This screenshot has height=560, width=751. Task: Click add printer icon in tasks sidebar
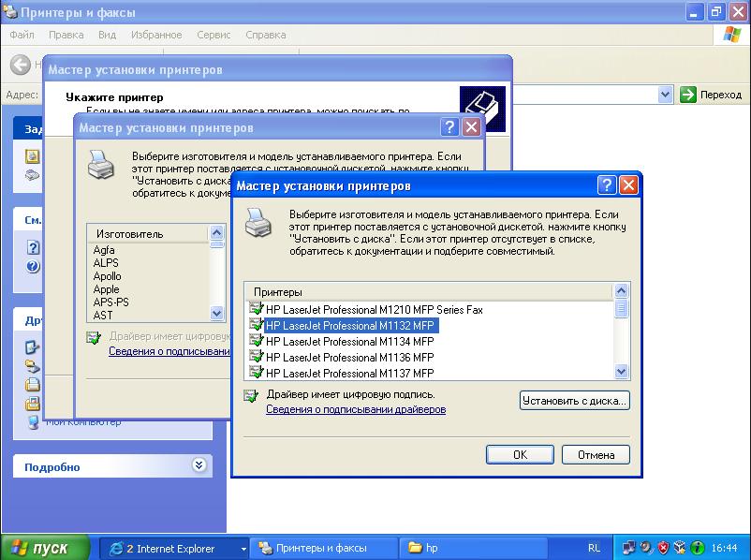tap(33, 156)
